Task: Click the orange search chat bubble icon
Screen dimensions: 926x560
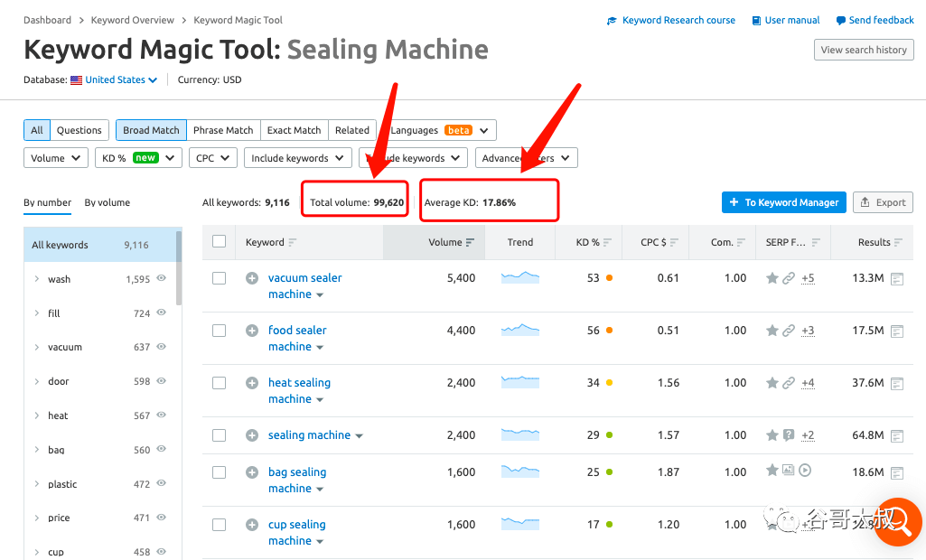Action: pyautogui.click(x=897, y=521)
